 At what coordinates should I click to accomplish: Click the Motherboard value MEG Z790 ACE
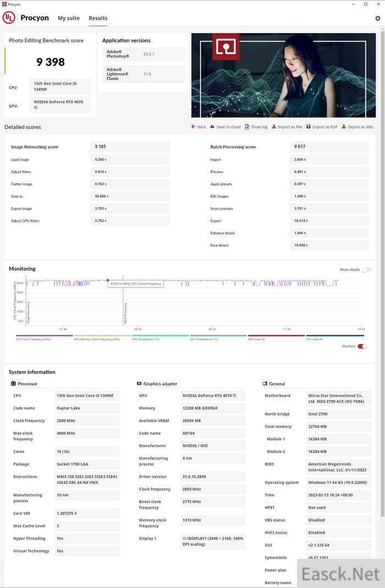(339, 399)
